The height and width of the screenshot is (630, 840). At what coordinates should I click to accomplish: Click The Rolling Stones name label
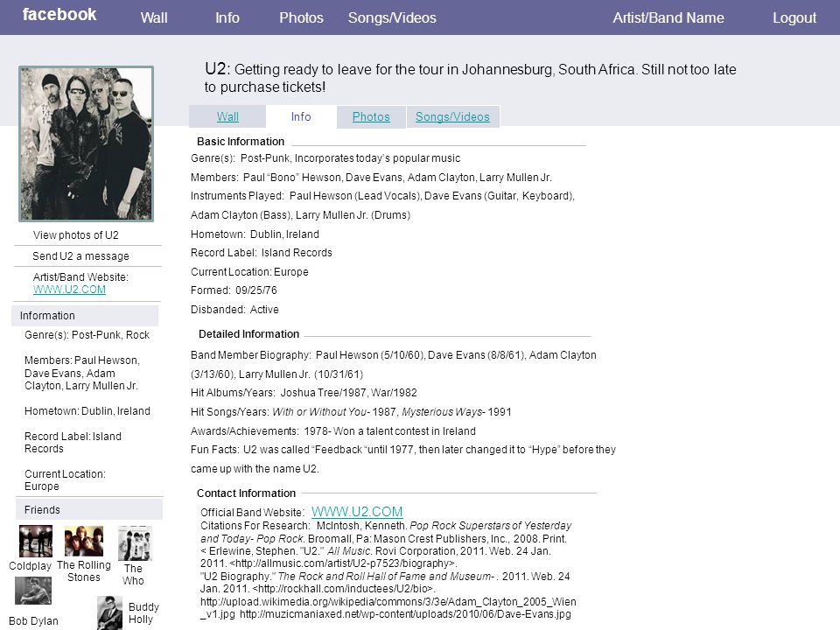84,571
